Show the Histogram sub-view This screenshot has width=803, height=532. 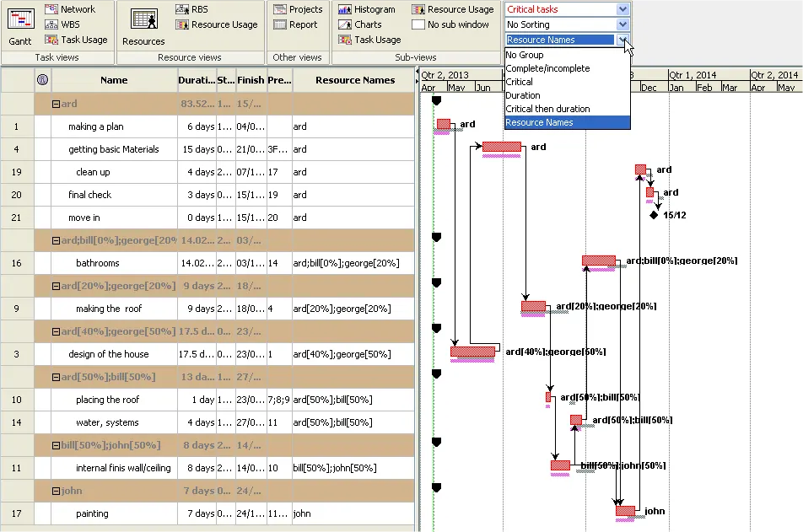[x=367, y=9]
